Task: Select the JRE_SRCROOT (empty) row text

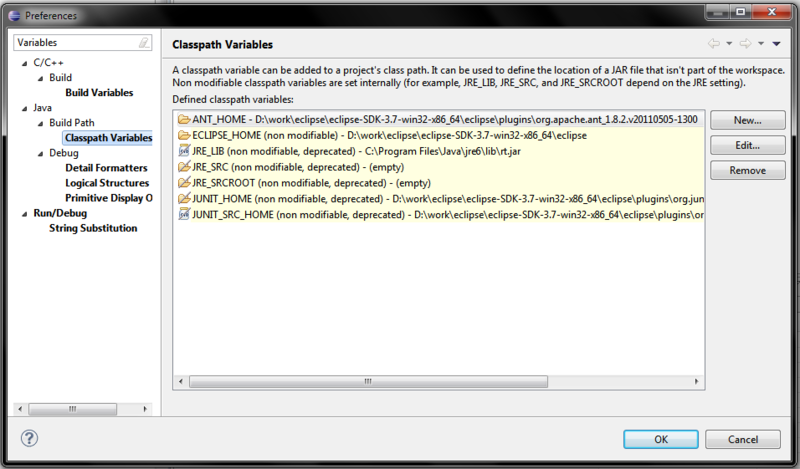Action: point(311,183)
